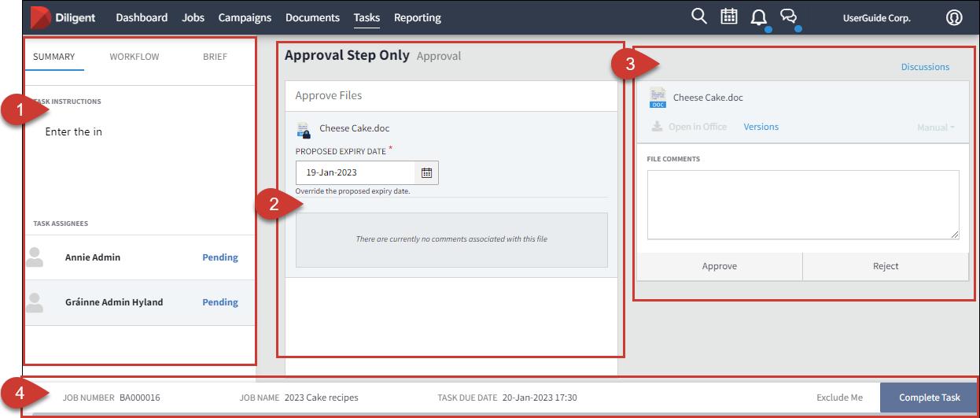Viewport: 980px width, 418px height.
Task: Open the discussions chat bubble icon
Action: [788, 17]
